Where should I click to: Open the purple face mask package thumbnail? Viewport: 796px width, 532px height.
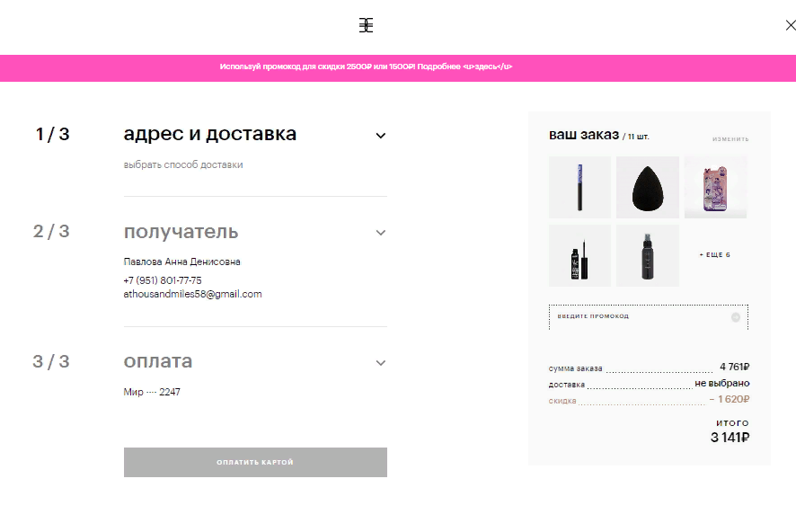coord(715,187)
